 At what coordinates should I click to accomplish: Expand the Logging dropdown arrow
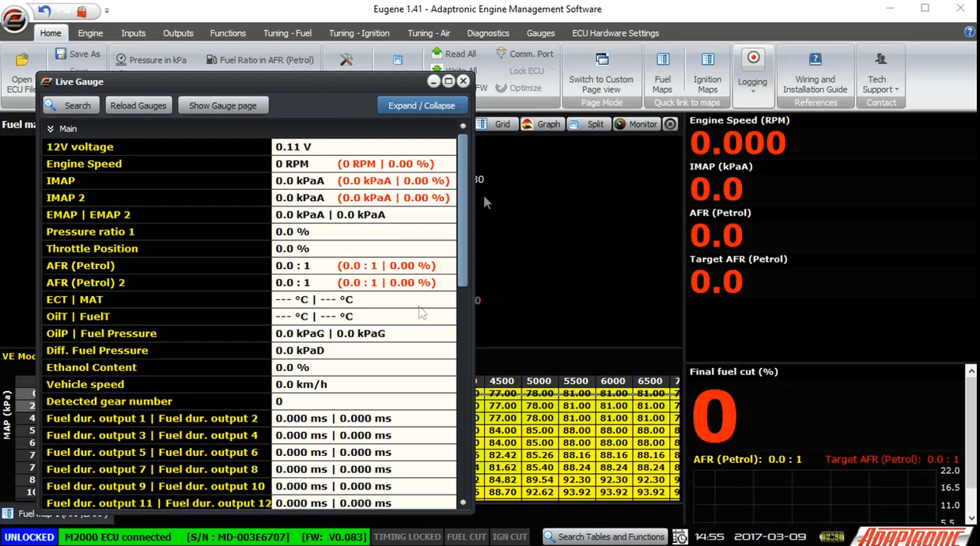tap(752, 91)
